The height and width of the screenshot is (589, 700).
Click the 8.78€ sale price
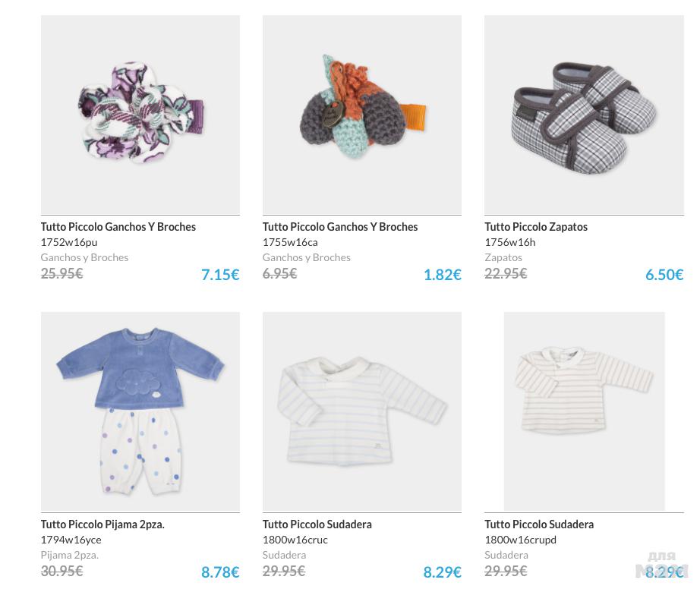[220, 572]
